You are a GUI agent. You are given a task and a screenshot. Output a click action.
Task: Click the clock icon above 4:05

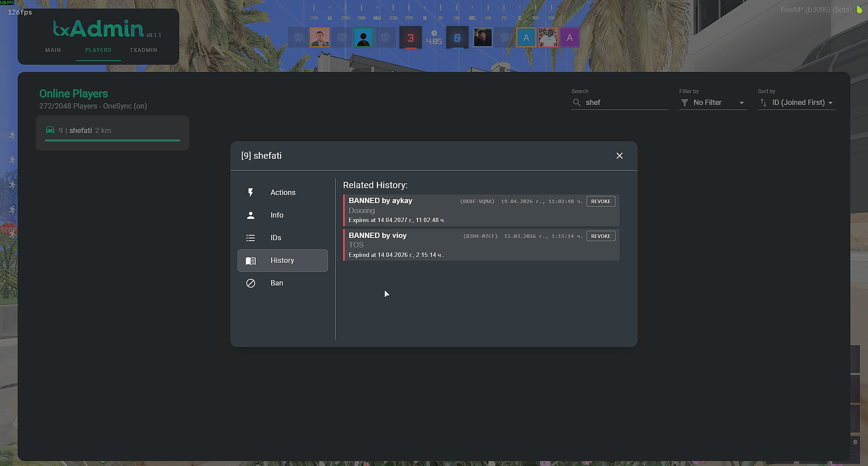point(434,33)
